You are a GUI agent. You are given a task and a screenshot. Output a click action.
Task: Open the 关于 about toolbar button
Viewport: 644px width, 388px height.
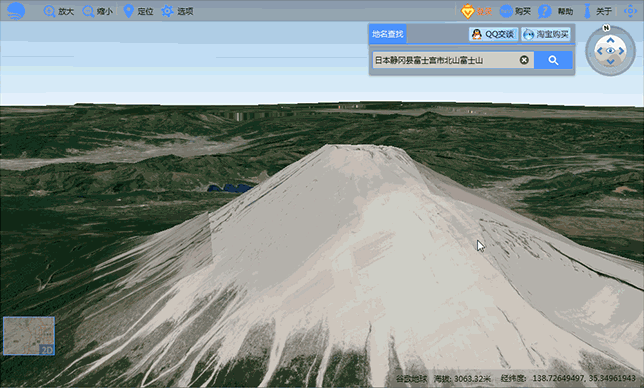598,11
